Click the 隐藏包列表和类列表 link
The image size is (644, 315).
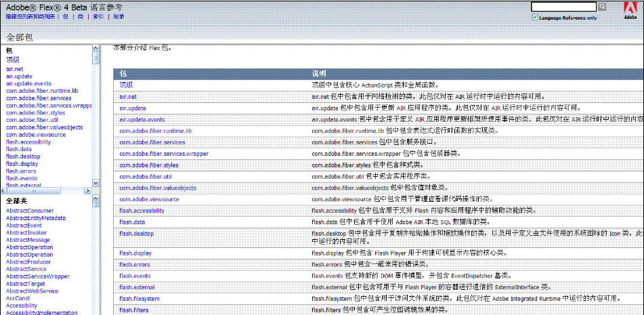point(30,17)
